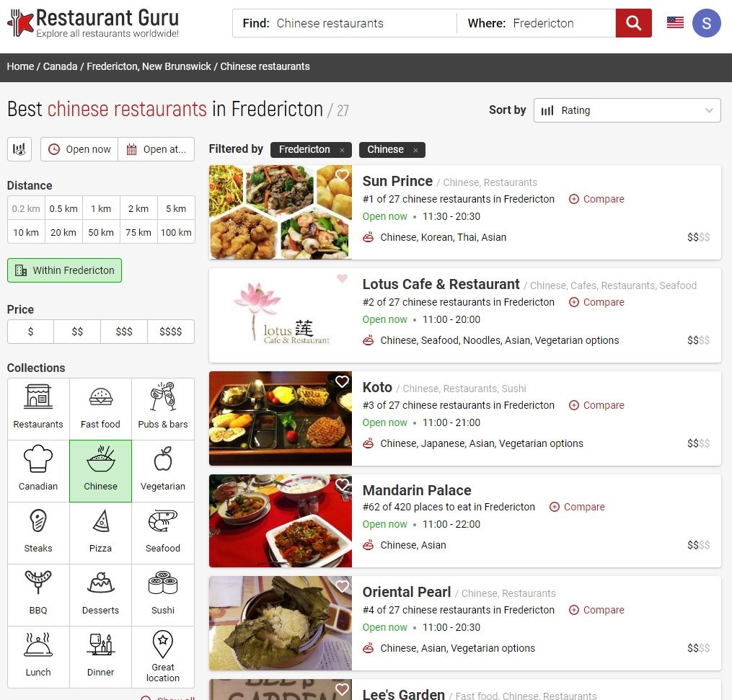Open Chinese restaurants breadcrumb
This screenshot has height=700, width=732.
coord(265,66)
